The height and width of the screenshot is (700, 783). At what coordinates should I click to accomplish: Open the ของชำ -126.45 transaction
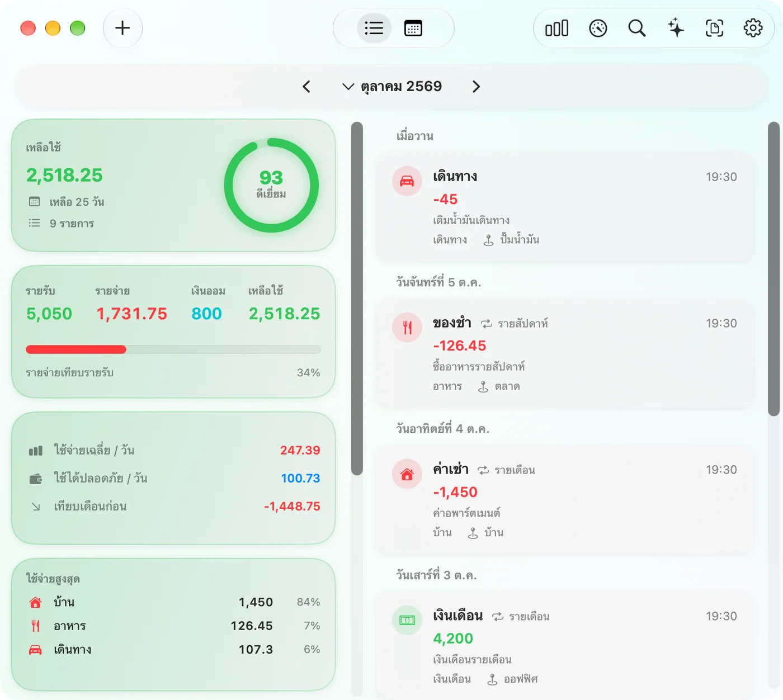point(565,354)
